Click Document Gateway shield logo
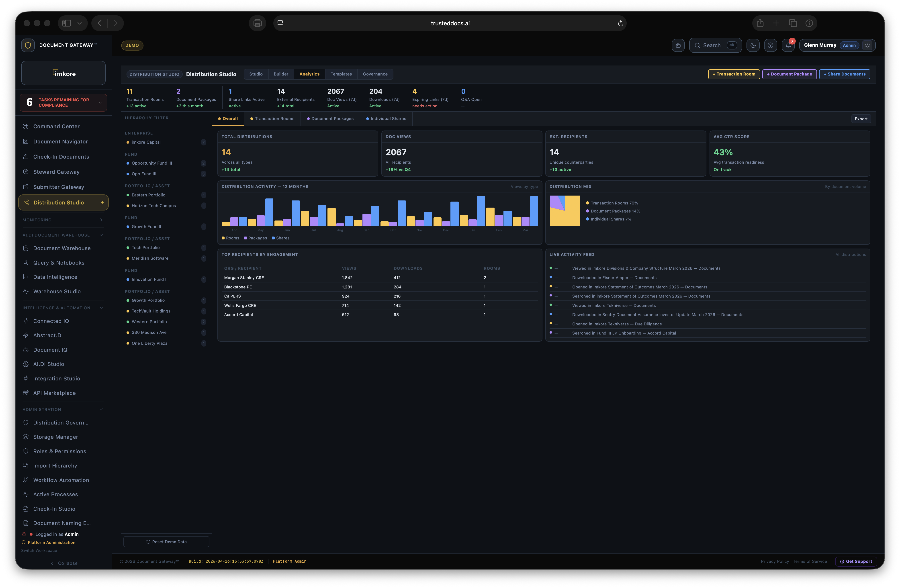Screen dimensions: 900x588 pos(28,45)
